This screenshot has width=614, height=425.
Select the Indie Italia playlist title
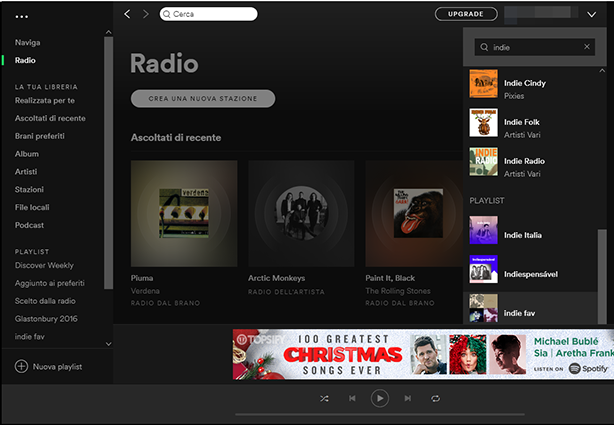(523, 235)
